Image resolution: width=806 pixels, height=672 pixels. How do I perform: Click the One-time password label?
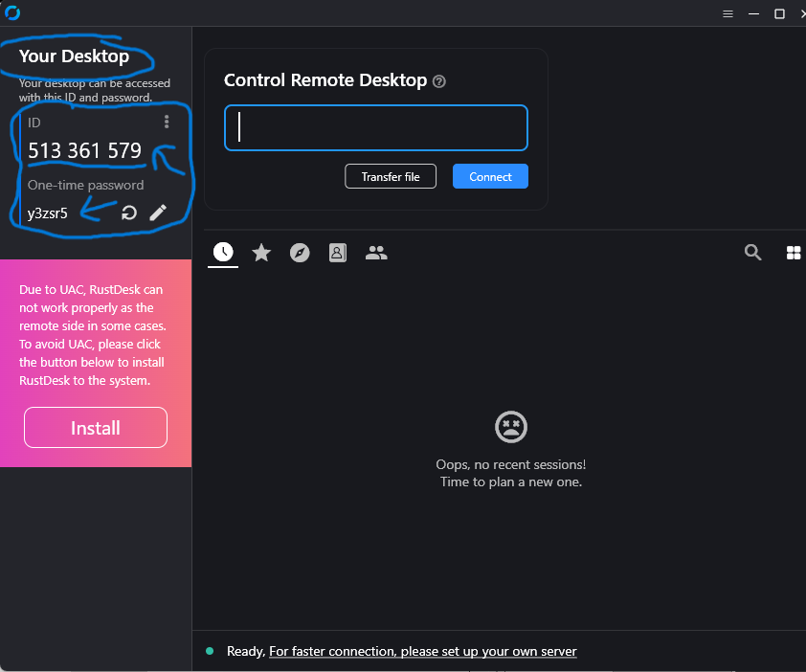tap(86, 185)
